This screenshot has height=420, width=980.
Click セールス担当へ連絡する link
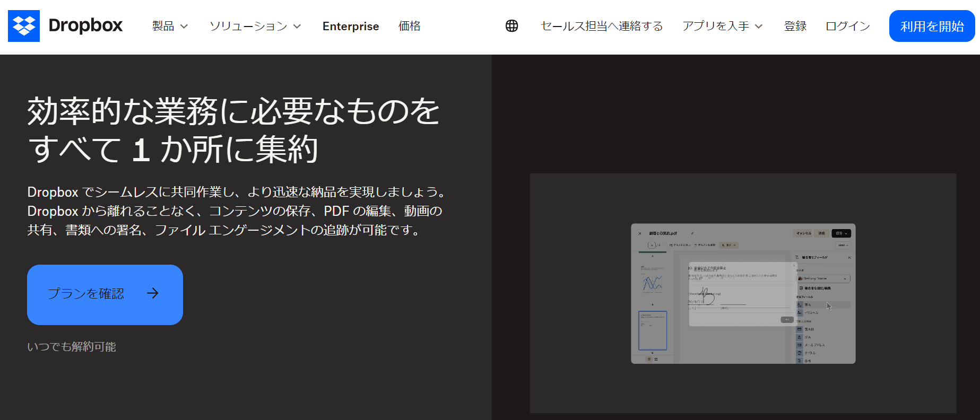[602, 26]
